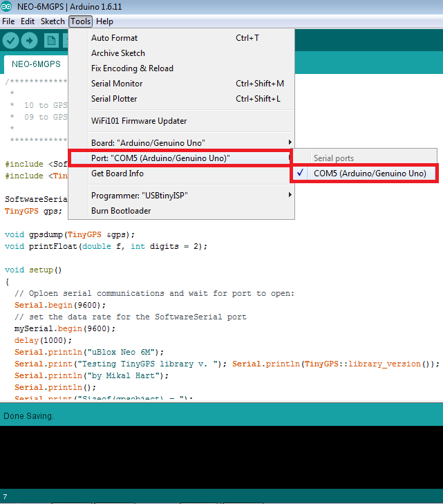The width and height of the screenshot is (443, 504).
Task: Launch WiFi101 Firmware Updater
Action: tap(181, 121)
